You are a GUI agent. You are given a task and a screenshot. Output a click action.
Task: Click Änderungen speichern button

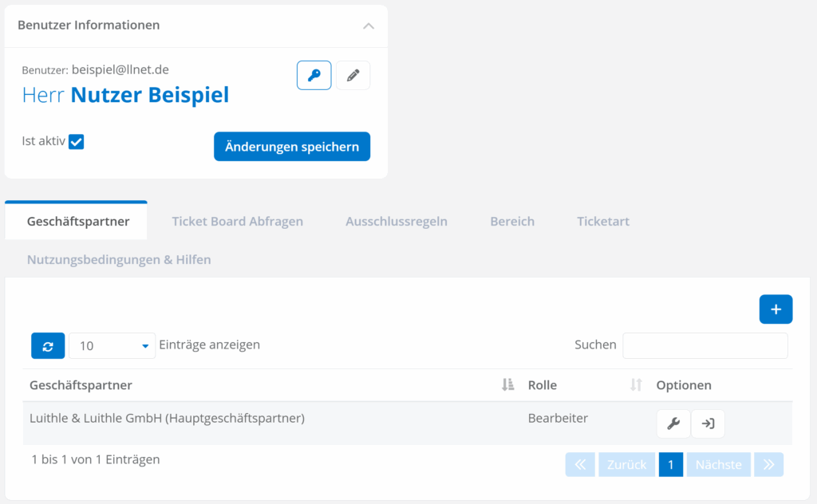click(292, 147)
